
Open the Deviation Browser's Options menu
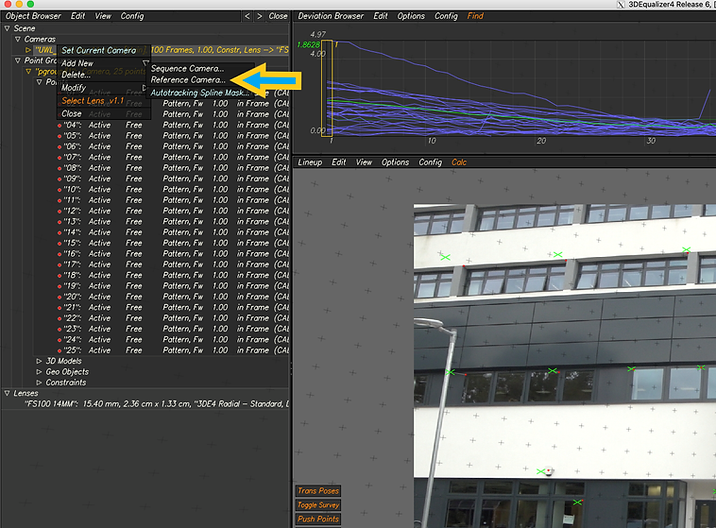(411, 16)
